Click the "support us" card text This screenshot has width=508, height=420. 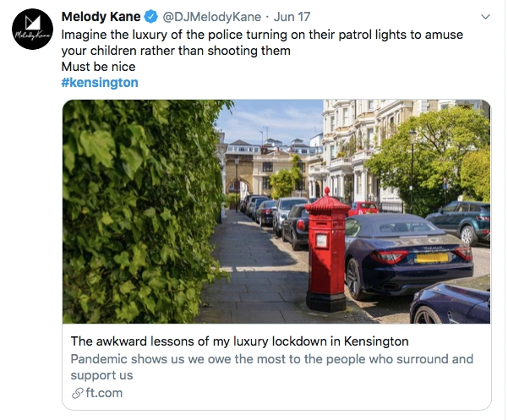101,375
